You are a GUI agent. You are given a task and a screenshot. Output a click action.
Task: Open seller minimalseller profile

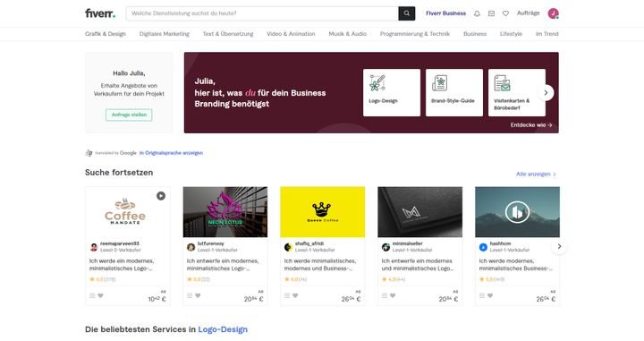pyautogui.click(x=408, y=243)
